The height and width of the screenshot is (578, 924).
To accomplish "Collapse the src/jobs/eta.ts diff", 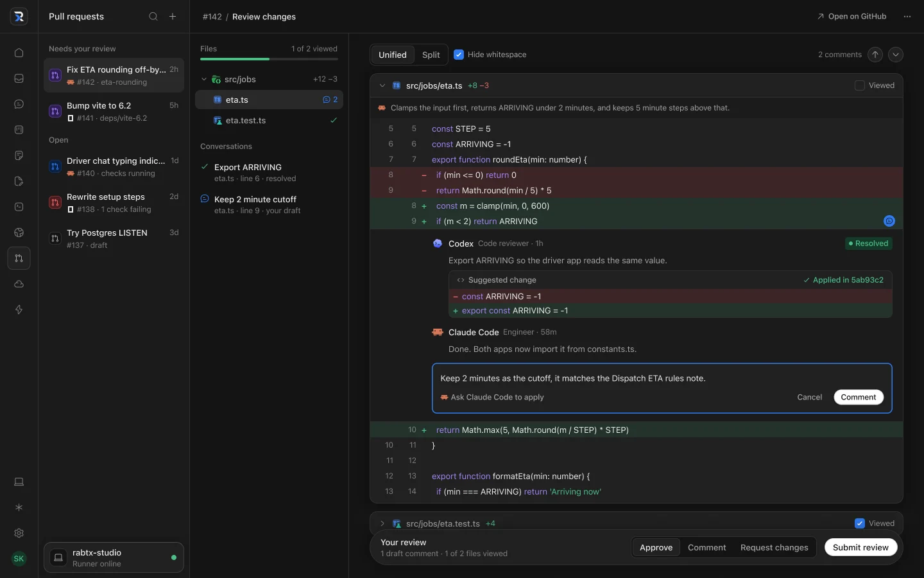I will 382,85.
